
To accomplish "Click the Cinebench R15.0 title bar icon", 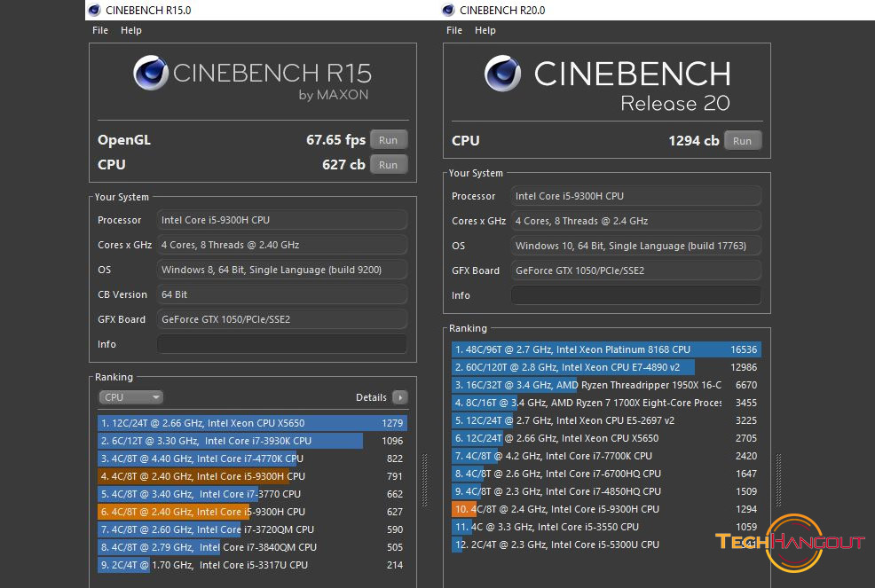I will (94, 10).
